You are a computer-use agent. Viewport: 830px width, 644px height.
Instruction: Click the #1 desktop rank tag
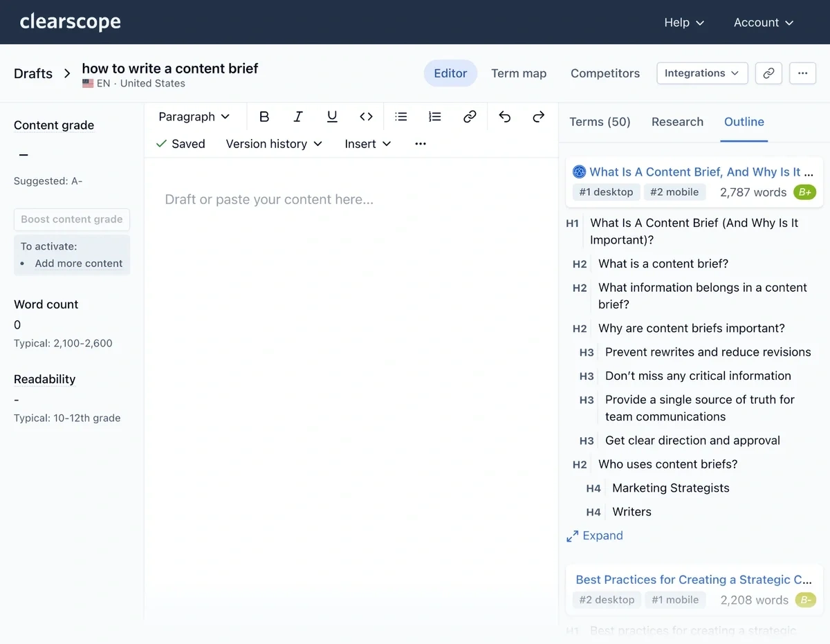[x=606, y=192]
